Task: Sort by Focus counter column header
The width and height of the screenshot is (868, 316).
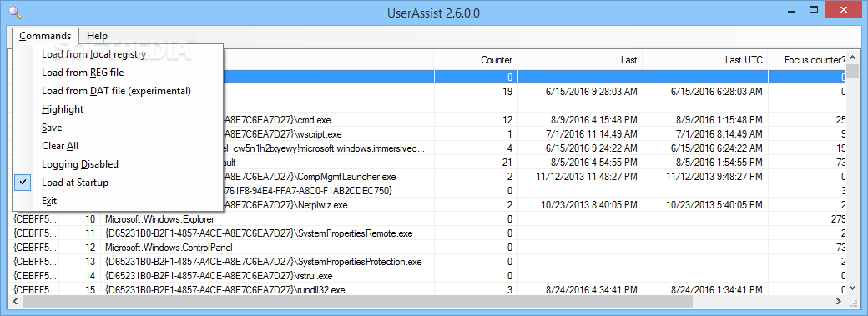Action: click(x=807, y=60)
